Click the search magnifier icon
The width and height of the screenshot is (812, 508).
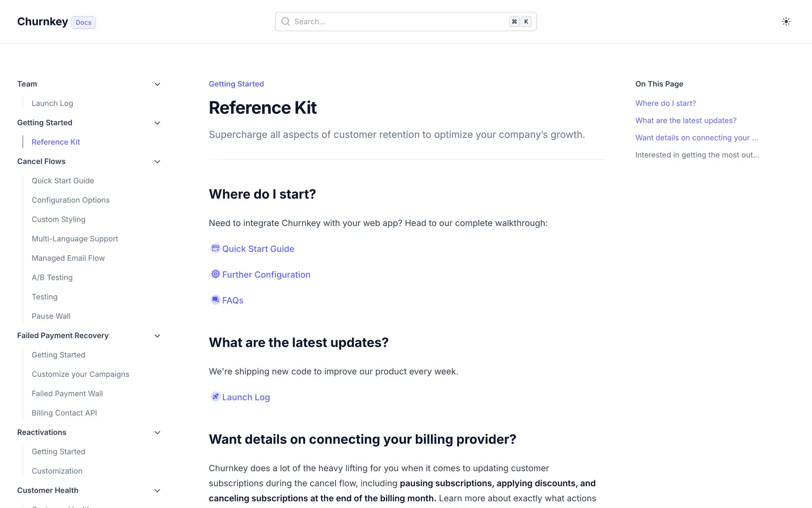tap(286, 22)
